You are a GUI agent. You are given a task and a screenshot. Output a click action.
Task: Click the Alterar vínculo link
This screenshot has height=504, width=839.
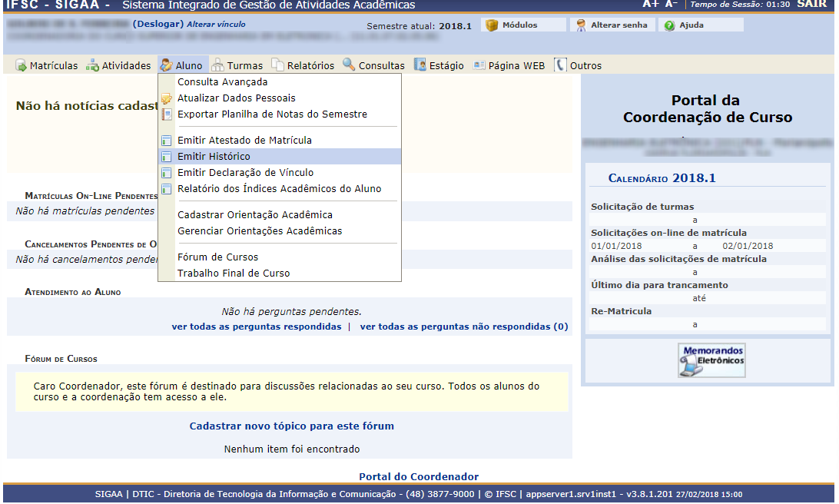(216, 24)
